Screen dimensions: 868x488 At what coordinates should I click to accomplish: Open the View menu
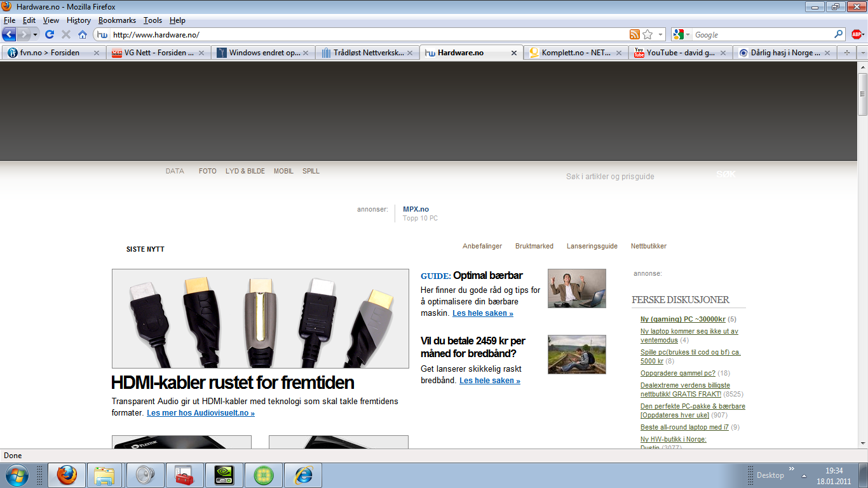point(51,20)
